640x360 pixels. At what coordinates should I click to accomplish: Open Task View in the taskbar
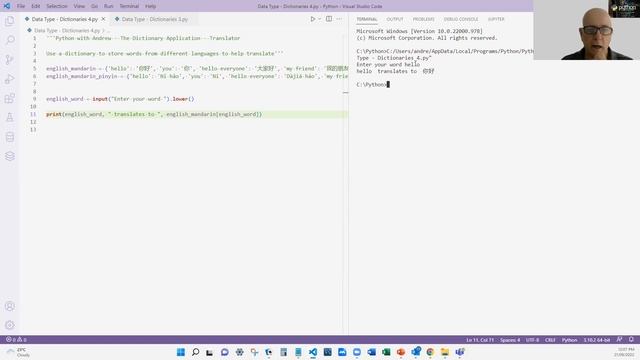pyautogui.click(x=209, y=352)
